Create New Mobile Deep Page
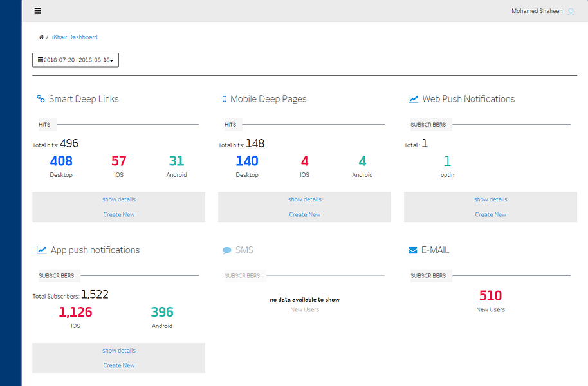Image resolution: width=588 pixels, height=386 pixels. (304, 214)
